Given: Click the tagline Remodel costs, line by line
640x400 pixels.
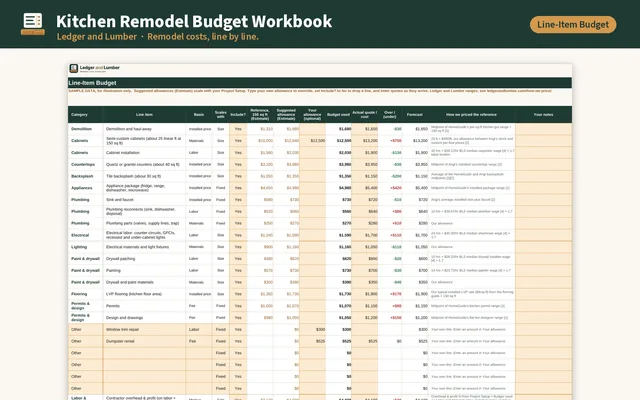Looking at the screenshot, I should click(x=203, y=37).
